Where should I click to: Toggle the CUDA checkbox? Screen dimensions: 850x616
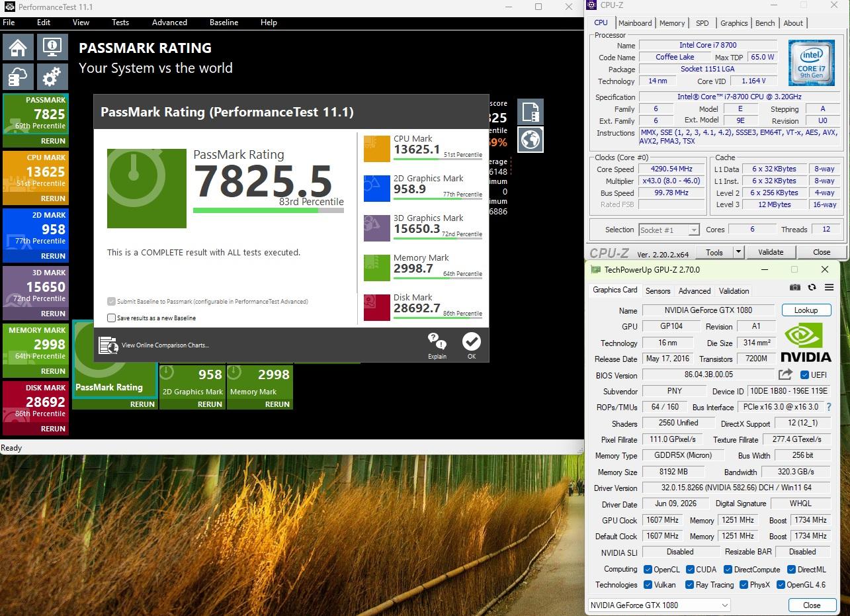tap(690, 569)
